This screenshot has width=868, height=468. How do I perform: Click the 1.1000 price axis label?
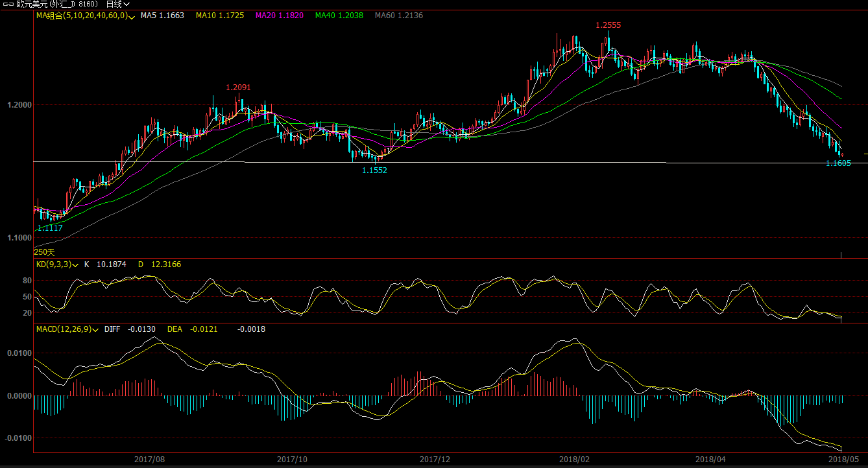point(18,238)
